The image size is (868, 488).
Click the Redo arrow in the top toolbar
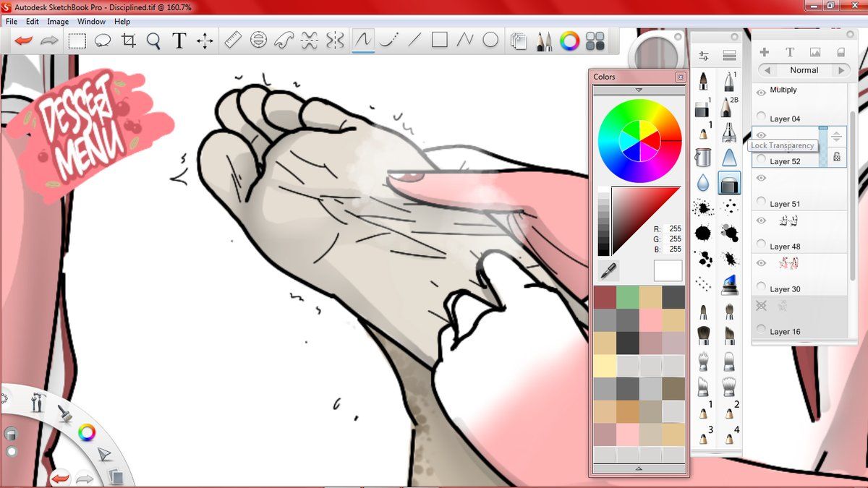coord(48,40)
